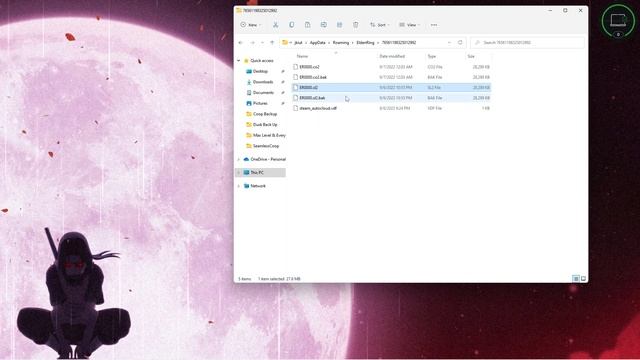The image size is (640, 360).
Task: Go up one folder level
Action: [x=272, y=42]
